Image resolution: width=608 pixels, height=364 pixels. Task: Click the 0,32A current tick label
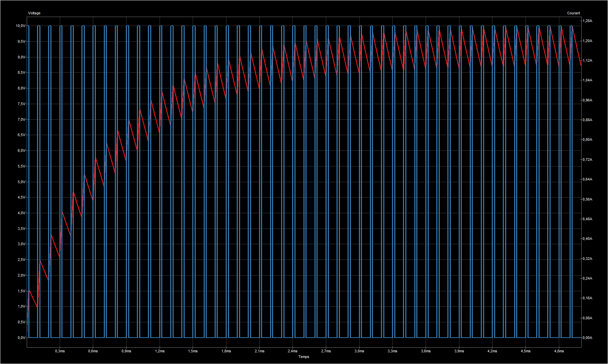(x=587, y=259)
